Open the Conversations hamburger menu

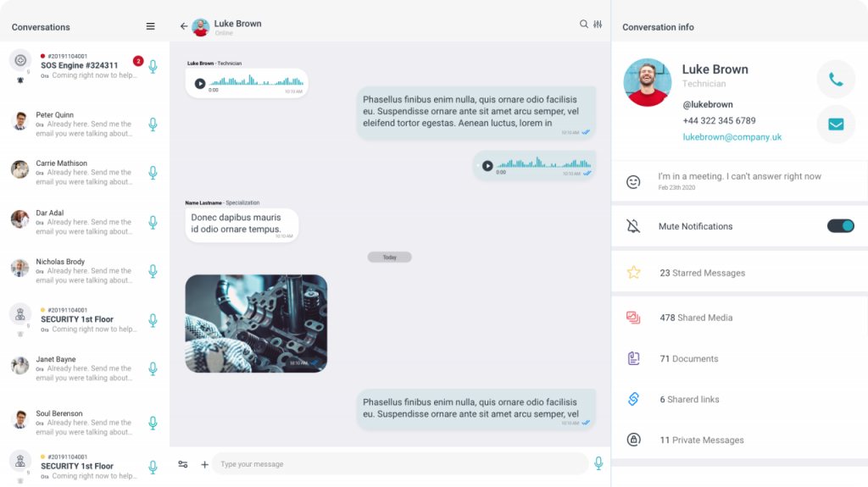point(150,26)
